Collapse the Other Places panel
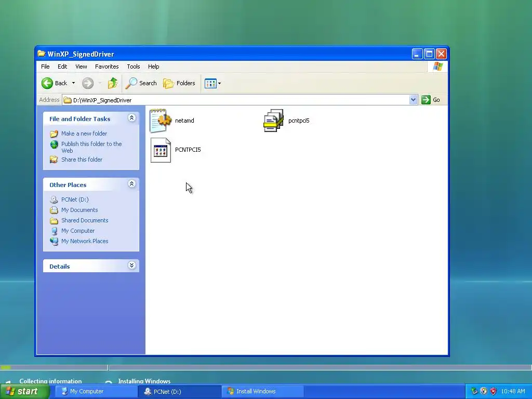 pyautogui.click(x=131, y=184)
